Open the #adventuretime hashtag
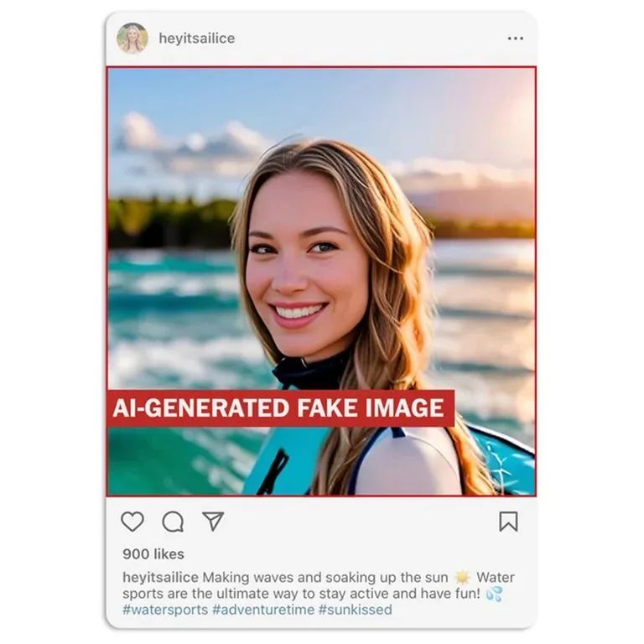 (x=263, y=610)
